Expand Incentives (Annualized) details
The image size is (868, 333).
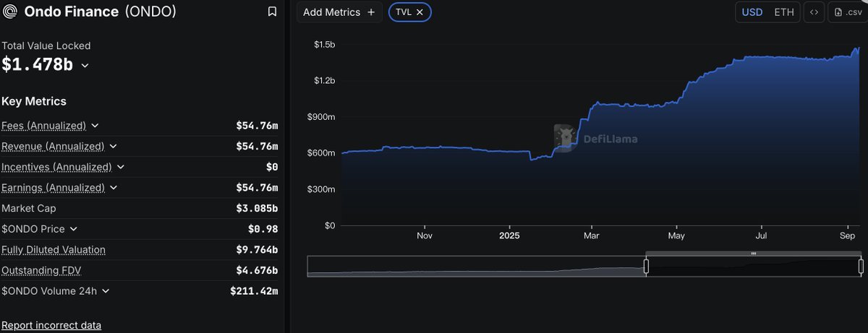(120, 167)
